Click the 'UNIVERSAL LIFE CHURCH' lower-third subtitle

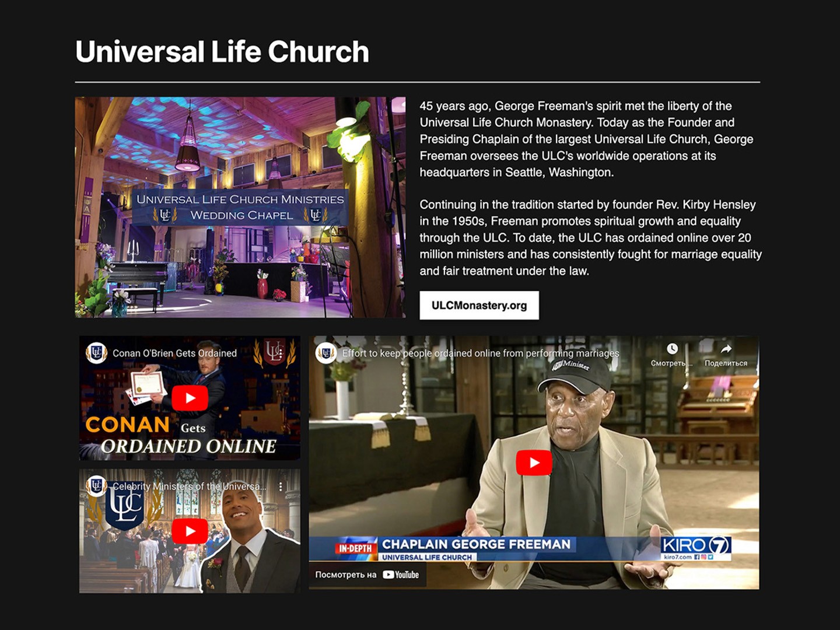(427, 557)
